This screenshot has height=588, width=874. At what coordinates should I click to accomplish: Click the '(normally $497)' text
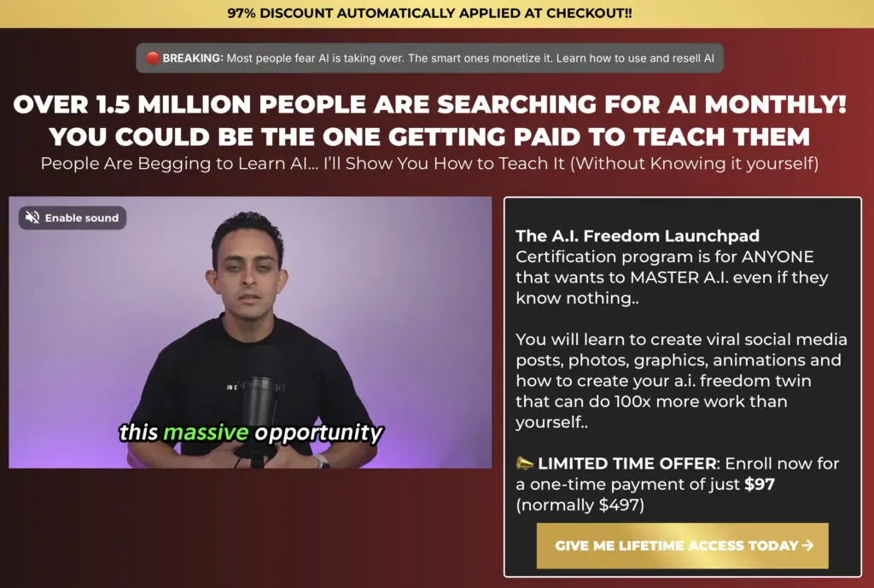point(580,505)
